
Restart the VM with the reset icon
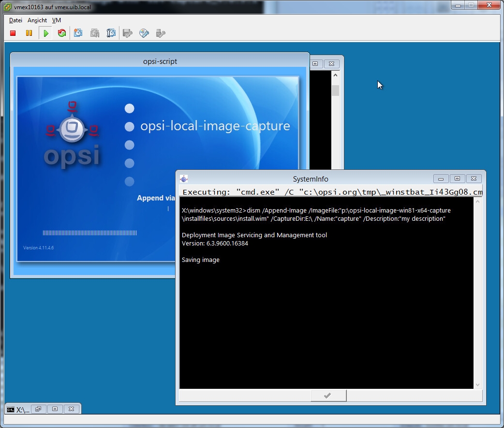[x=62, y=33]
